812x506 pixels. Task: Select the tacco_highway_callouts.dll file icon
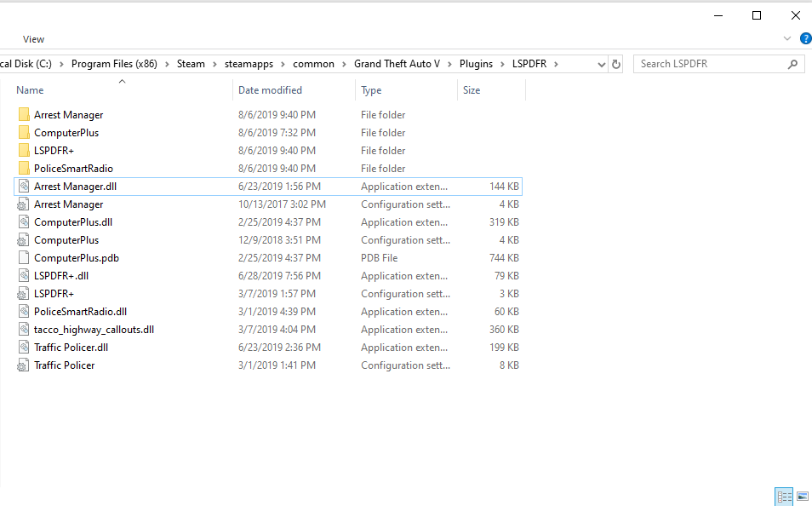tap(23, 330)
